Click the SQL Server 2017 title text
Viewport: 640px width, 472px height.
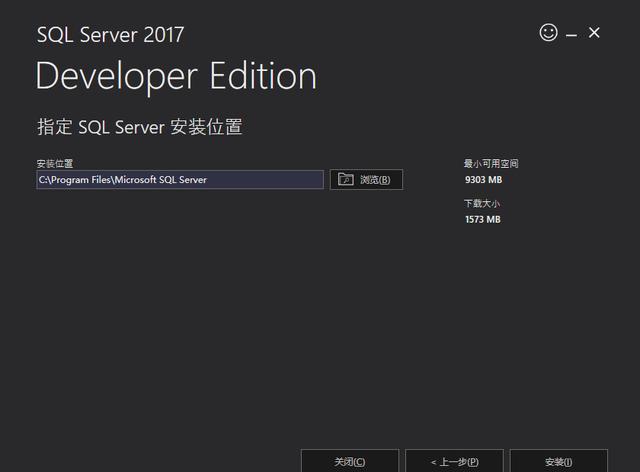pyautogui.click(x=110, y=35)
